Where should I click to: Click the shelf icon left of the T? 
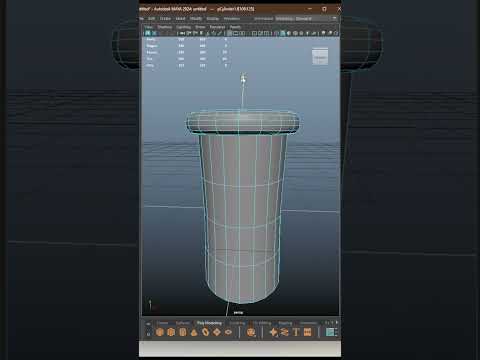[284, 332]
